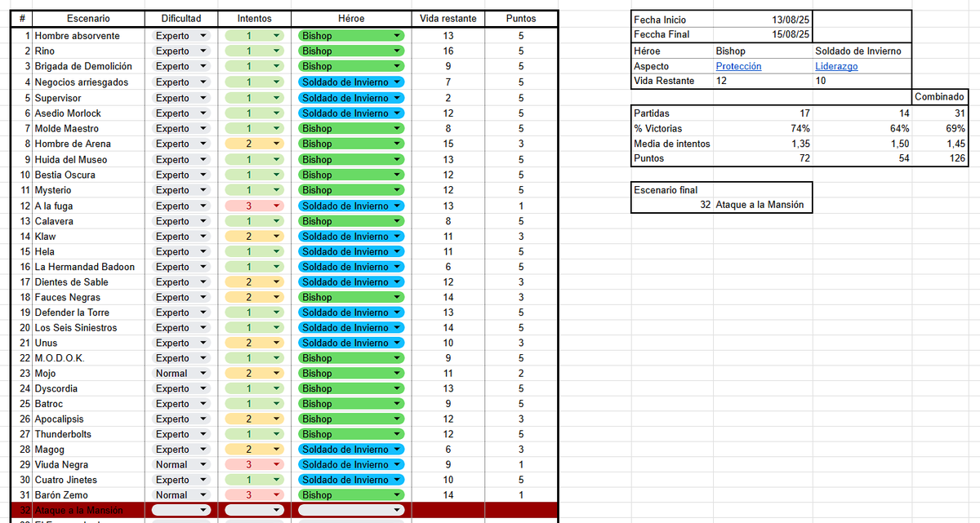
Task: Open the Protección aspect link
Action: (x=738, y=66)
